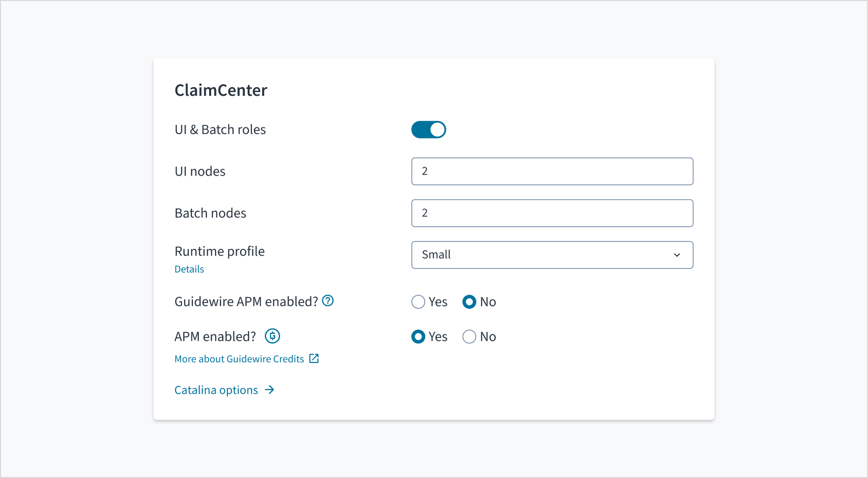868x478 pixels.
Task: Click the help icon beside Guidewire APM enabled
Action: [328, 300]
